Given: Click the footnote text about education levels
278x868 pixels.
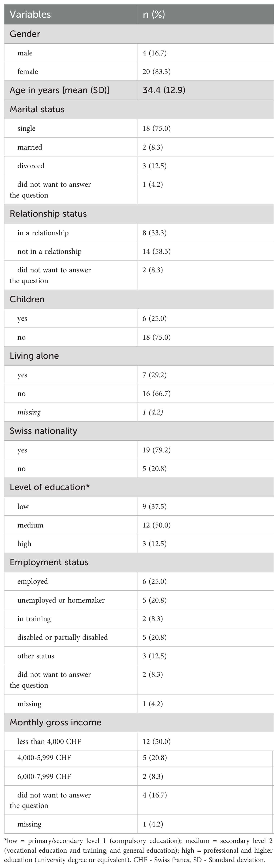Looking at the screenshot, I should coord(139,850).
